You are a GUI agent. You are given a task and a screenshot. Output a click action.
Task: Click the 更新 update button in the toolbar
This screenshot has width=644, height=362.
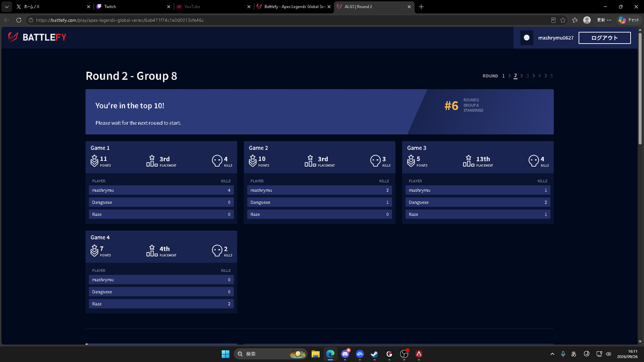point(604,20)
